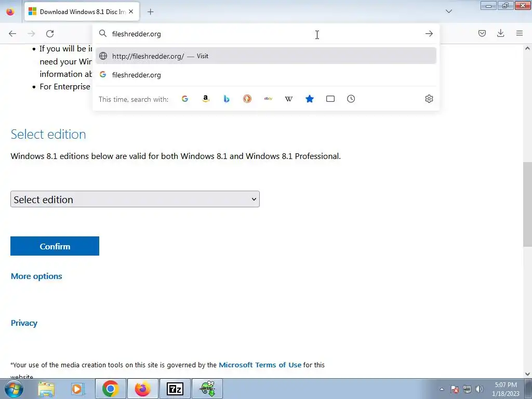
Task: Open search settings gear icon
Action: pyautogui.click(x=429, y=99)
